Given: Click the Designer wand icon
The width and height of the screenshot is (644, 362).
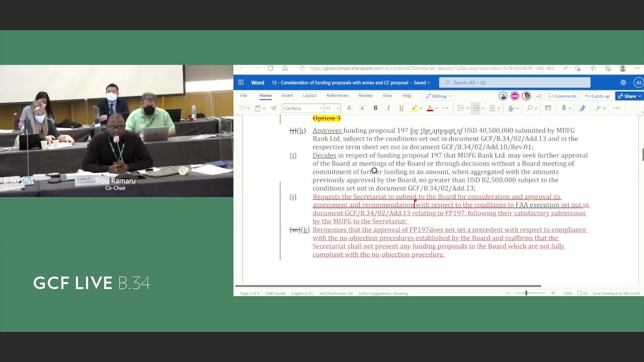Looking at the screenshot, I should tap(598, 108).
